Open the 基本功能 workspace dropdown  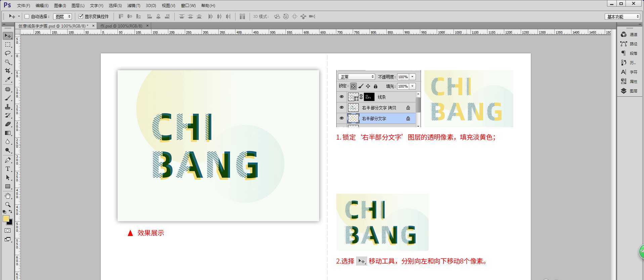tap(623, 16)
